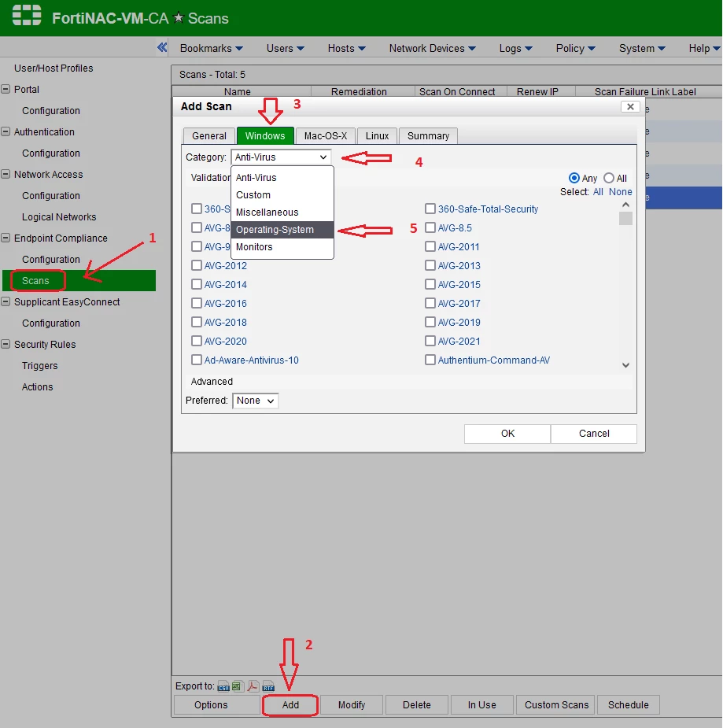The image size is (723, 728).
Task: Open the Preferred dropdown
Action: pyautogui.click(x=255, y=401)
